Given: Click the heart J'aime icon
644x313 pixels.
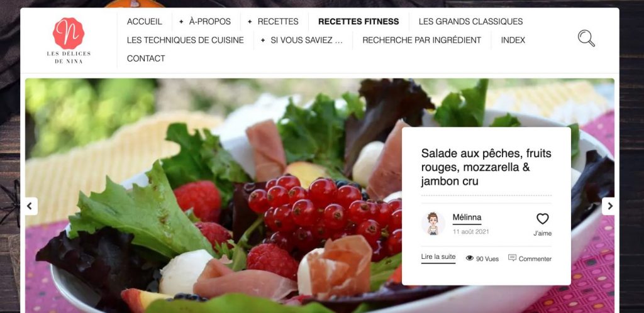Looking at the screenshot, I should click(543, 219).
